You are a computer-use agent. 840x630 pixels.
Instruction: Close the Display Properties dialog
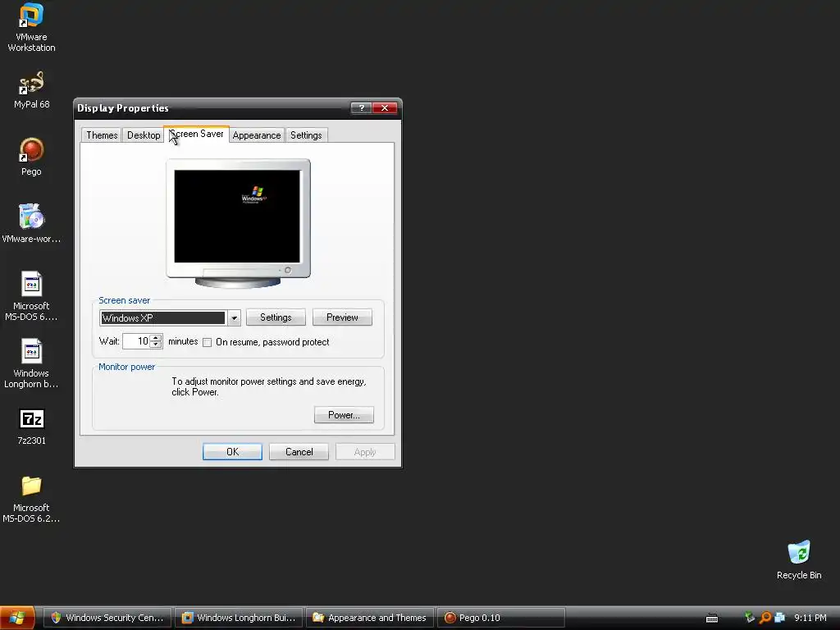tap(385, 107)
